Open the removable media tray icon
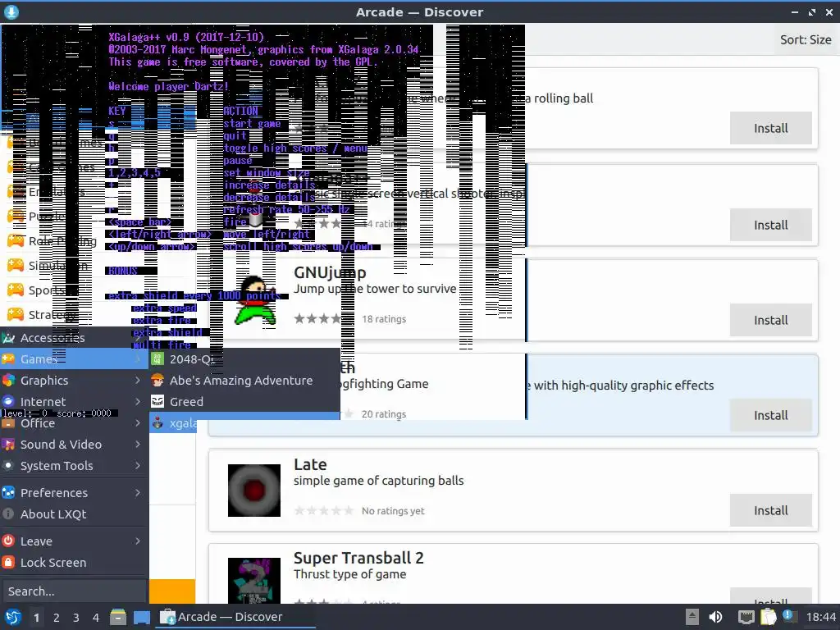 pos(692,617)
